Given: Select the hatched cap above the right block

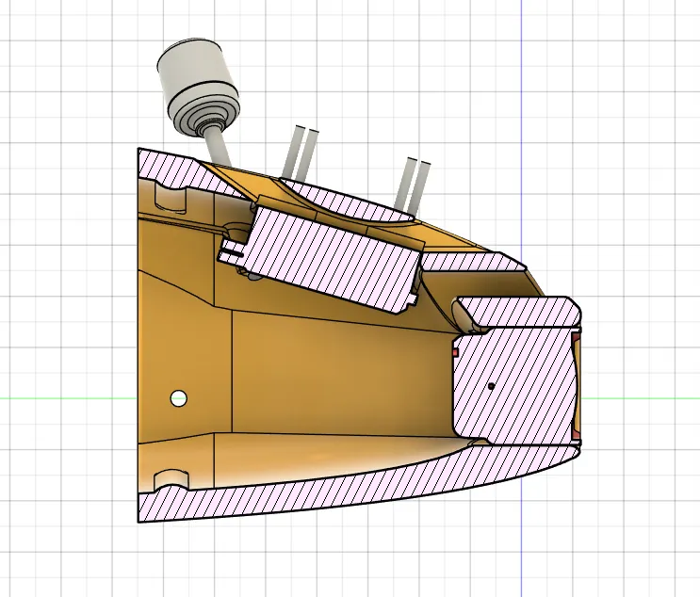Looking at the screenshot, I should click(520, 311).
